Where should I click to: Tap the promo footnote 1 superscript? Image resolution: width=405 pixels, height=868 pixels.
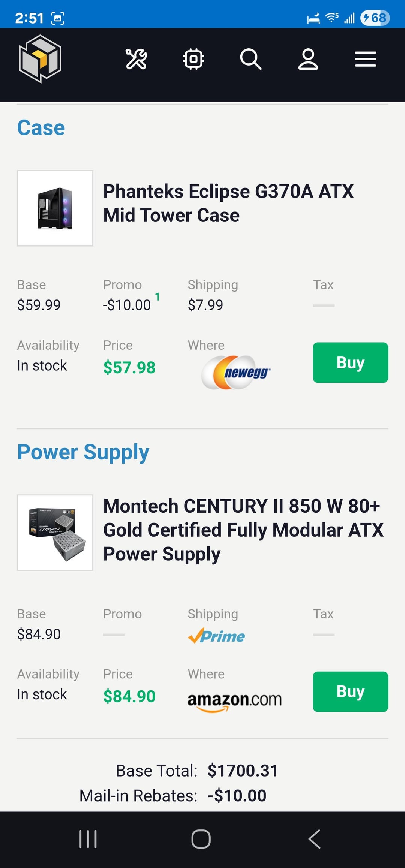click(x=157, y=297)
